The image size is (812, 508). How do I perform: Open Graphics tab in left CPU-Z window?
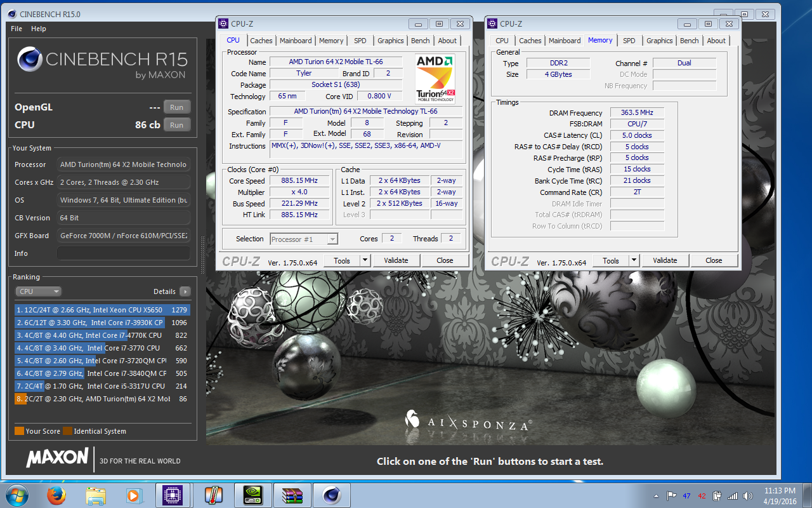(x=391, y=41)
